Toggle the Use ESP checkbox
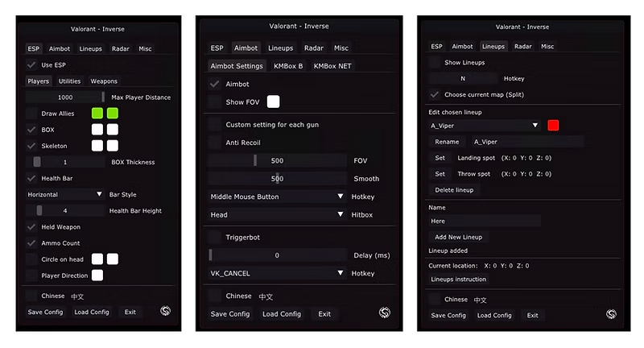The height and width of the screenshot is (348, 644). 32,65
